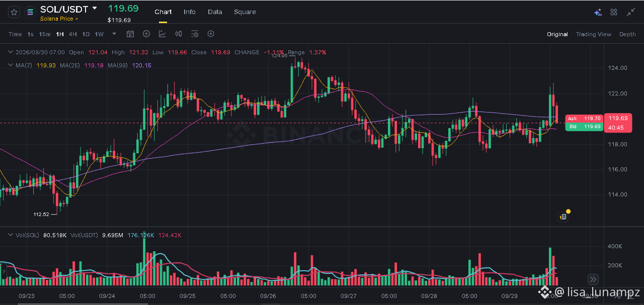Viewport: 644px width, 305px height.
Task: Choose the 1D time interval
Action: [x=86, y=34]
